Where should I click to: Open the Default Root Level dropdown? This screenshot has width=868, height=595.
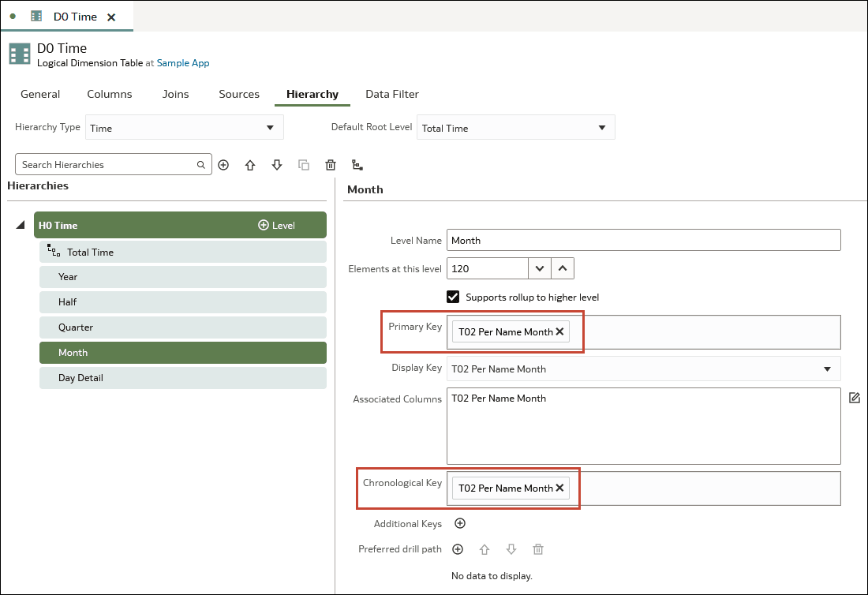pyautogui.click(x=515, y=128)
